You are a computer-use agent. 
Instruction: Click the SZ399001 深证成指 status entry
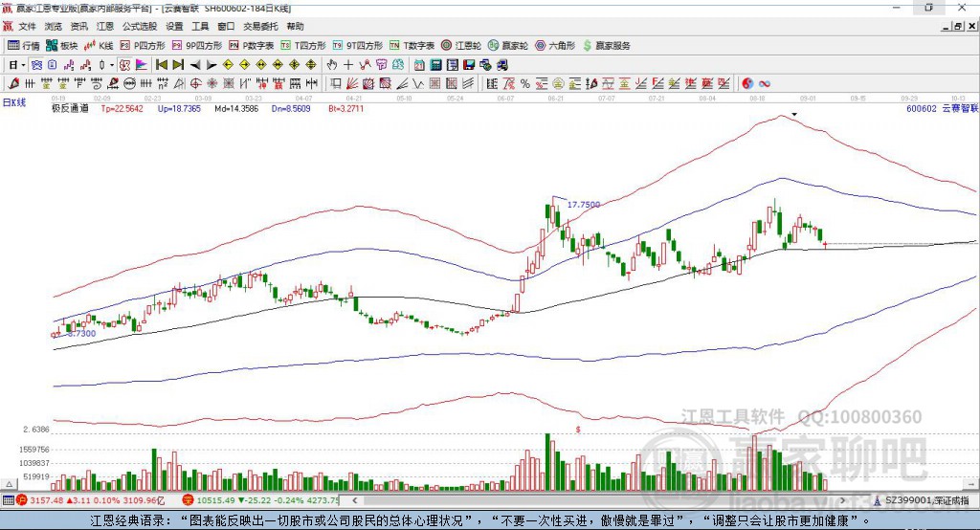[x=927, y=500]
